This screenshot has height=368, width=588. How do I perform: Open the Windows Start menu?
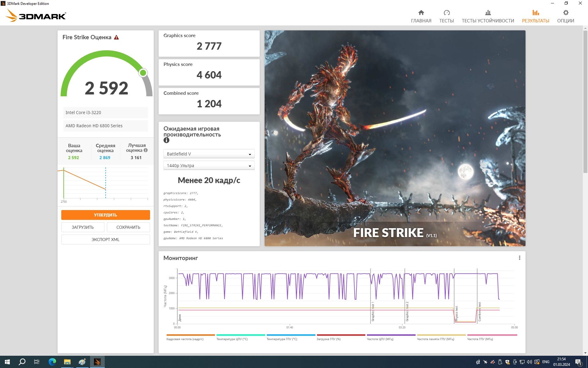tap(7, 362)
